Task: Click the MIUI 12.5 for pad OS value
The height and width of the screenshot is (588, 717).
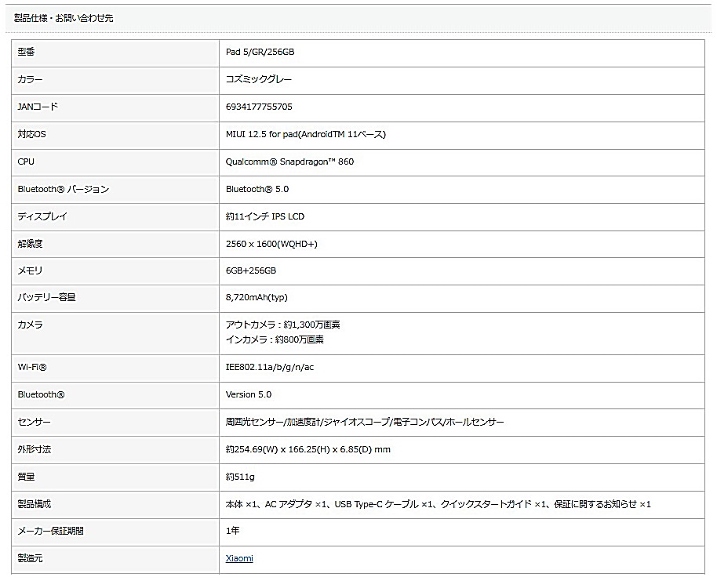Action: [x=306, y=134]
